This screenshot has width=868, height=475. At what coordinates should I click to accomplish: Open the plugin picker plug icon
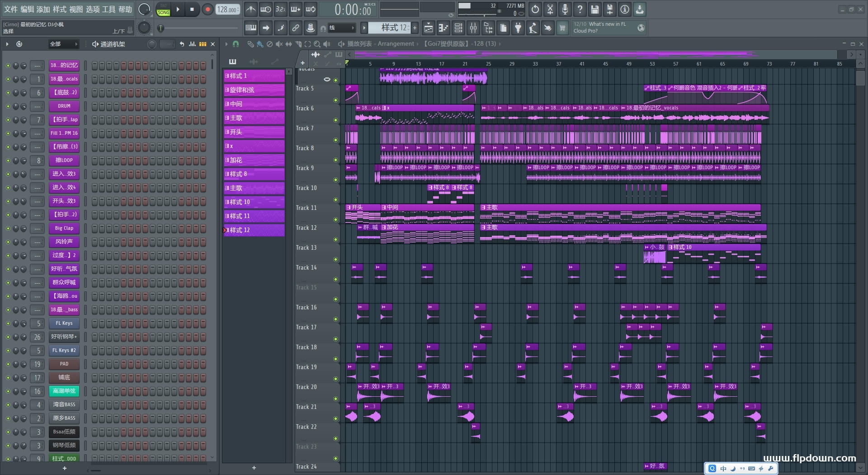(x=518, y=28)
